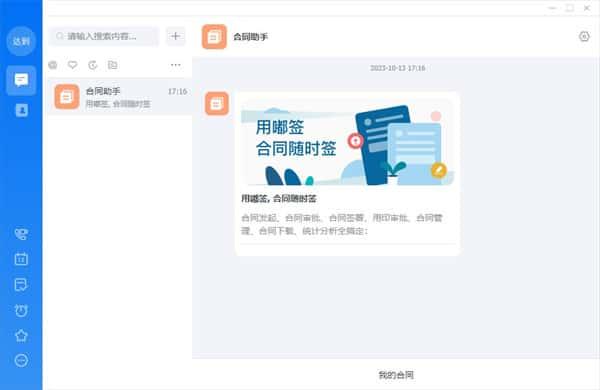Open the Messages tab in sidebar
The image size is (600, 390).
pyautogui.click(x=21, y=80)
